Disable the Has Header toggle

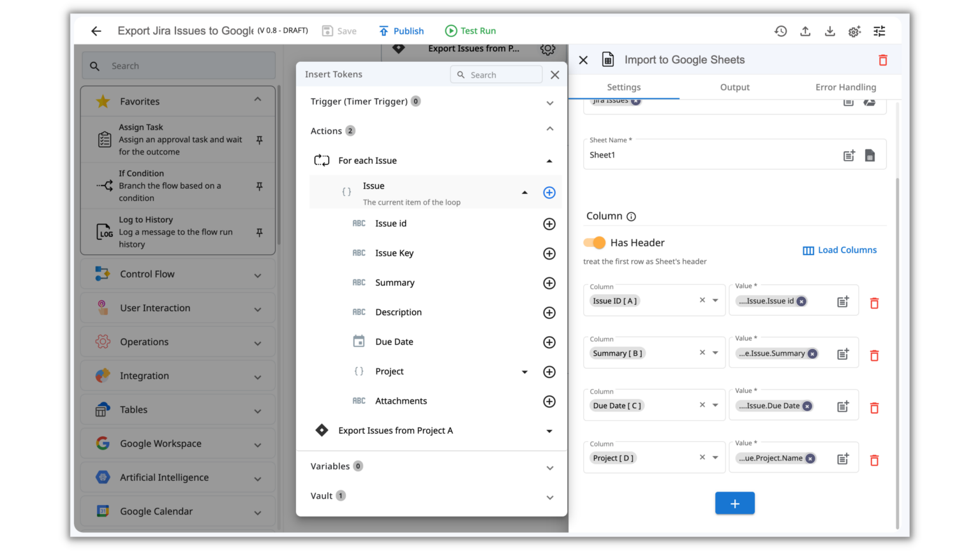[594, 242]
